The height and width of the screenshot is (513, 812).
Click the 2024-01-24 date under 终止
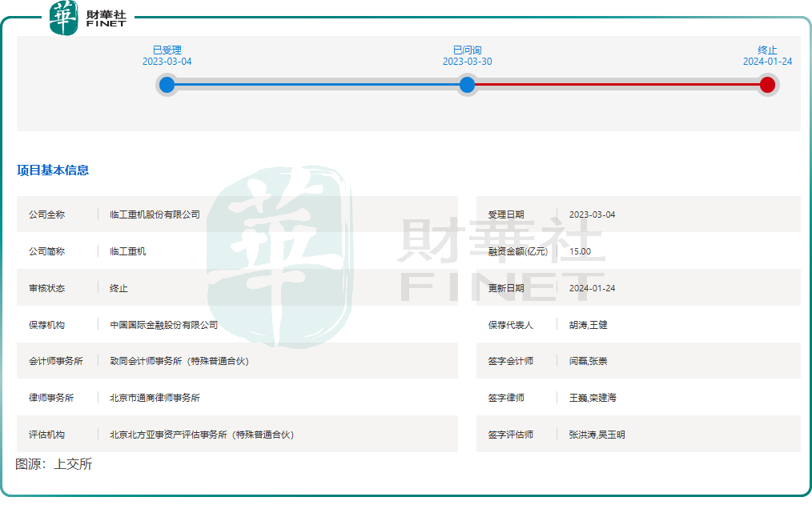click(x=767, y=62)
